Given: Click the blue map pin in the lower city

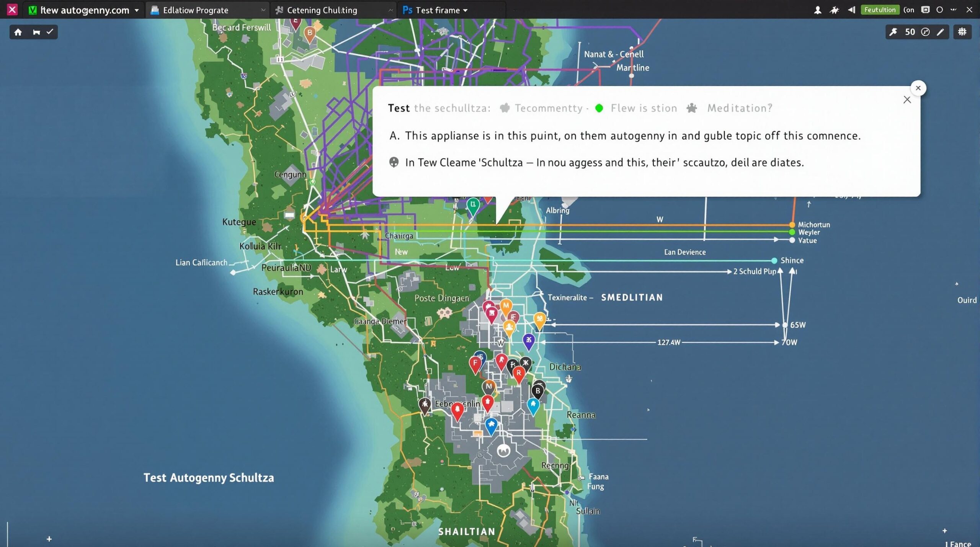Looking at the screenshot, I should pos(491,425).
